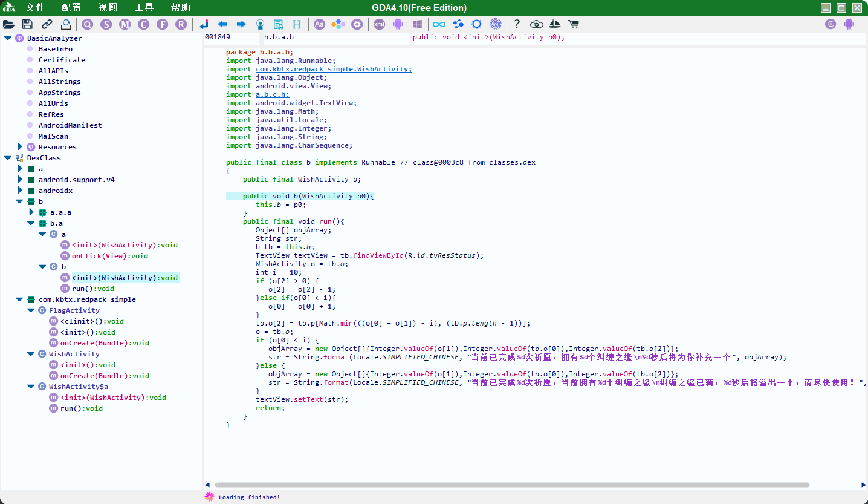This screenshot has width=868, height=504.
Task: Open AllStrings in the analyzer tree
Action: (60, 82)
